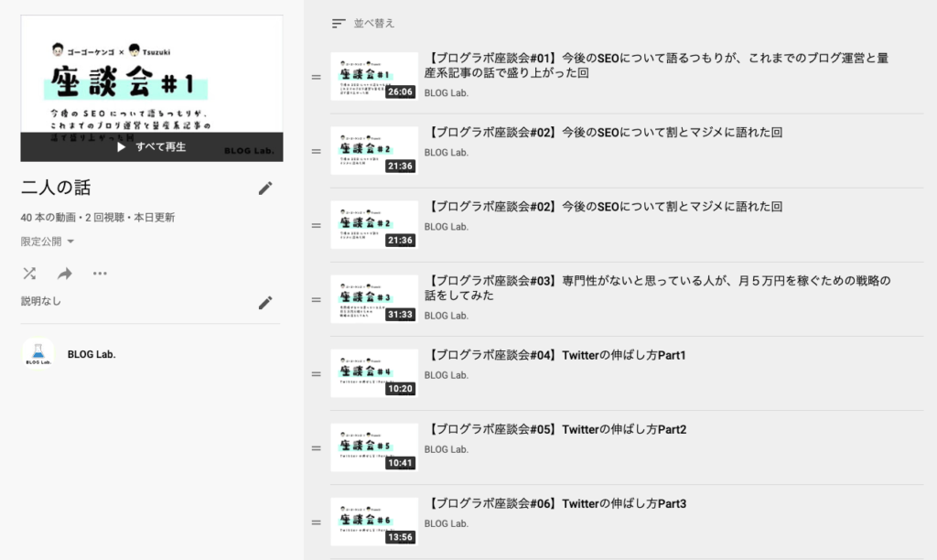This screenshot has height=560, width=937.
Task: Open the 座談会#1 thumbnail showing 26:06
Action: coord(374,77)
